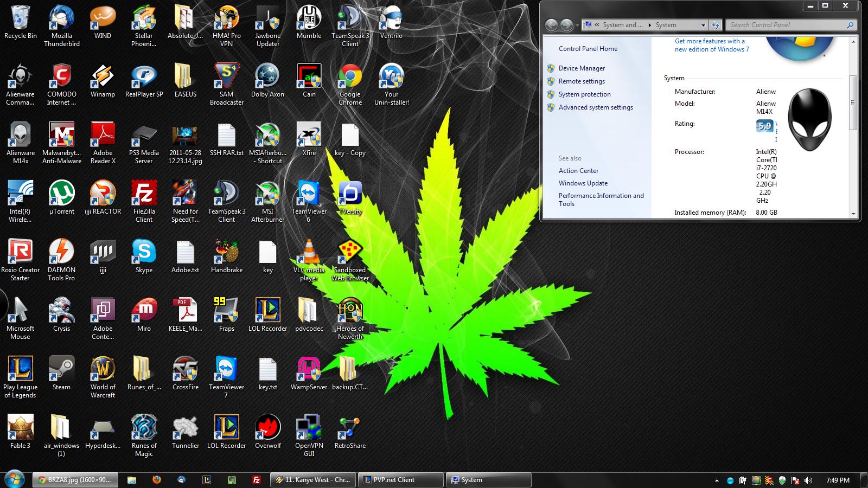The width and height of the screenshot is (868, 488).
Task: Click the System window vertical scrollbar
Action: coord(853,103)
